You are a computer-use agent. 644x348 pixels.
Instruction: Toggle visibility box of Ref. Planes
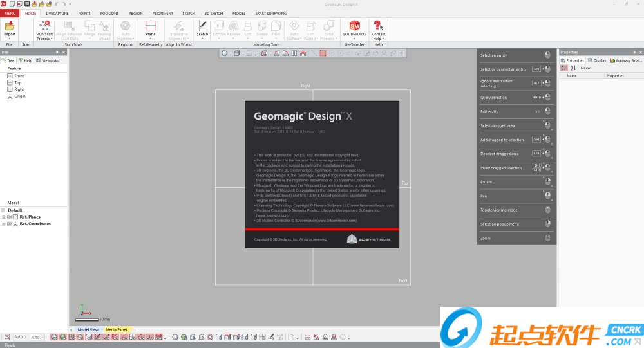[x=9, y=217]
